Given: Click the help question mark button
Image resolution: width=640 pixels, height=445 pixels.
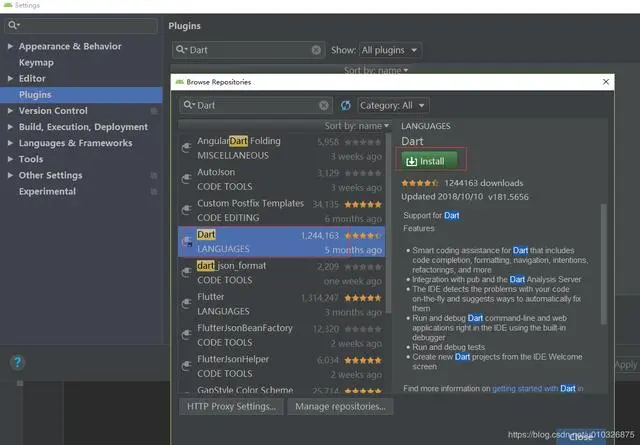Looking at the screenshot, I should tap(18, 362).
